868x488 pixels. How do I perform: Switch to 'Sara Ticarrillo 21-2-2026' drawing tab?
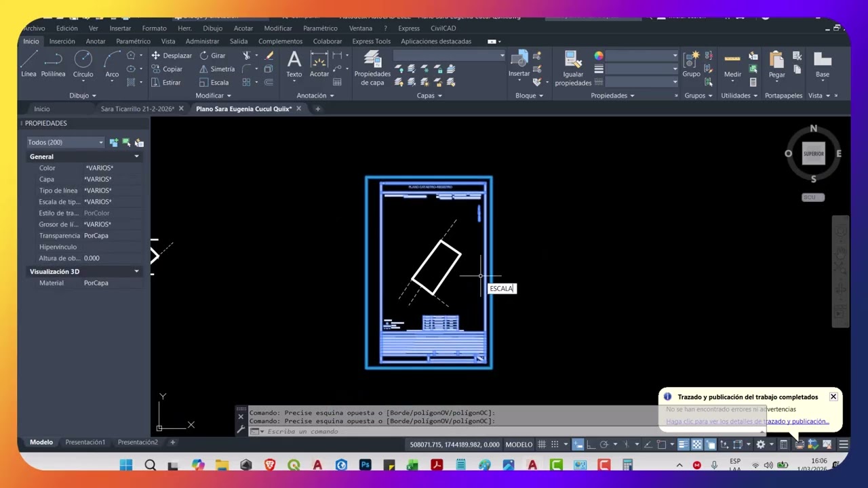point(138,109)
